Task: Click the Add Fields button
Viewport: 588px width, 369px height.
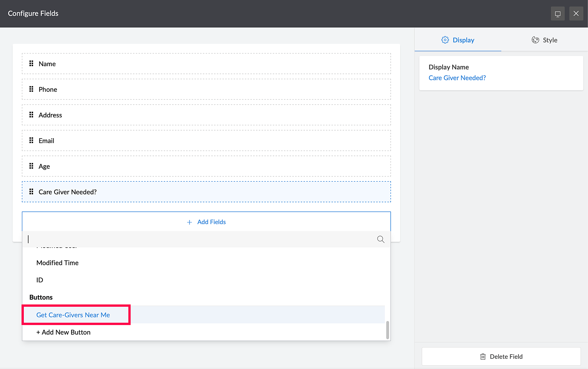Action: 206,222
